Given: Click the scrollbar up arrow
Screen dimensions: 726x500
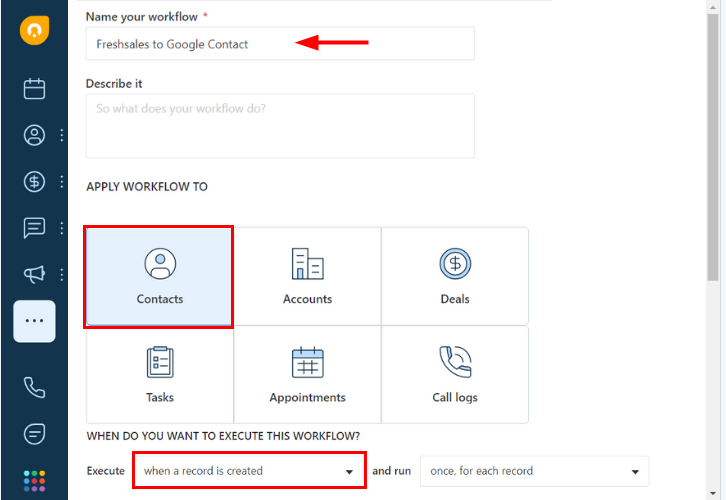Looking at the screenshot, I should 713,6.
